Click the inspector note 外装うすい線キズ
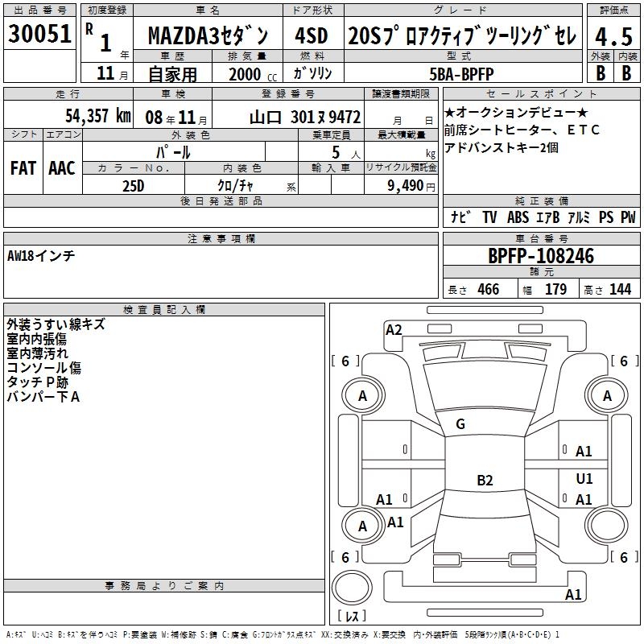Viewport: 644px width, 644px height. click(56, 324)
